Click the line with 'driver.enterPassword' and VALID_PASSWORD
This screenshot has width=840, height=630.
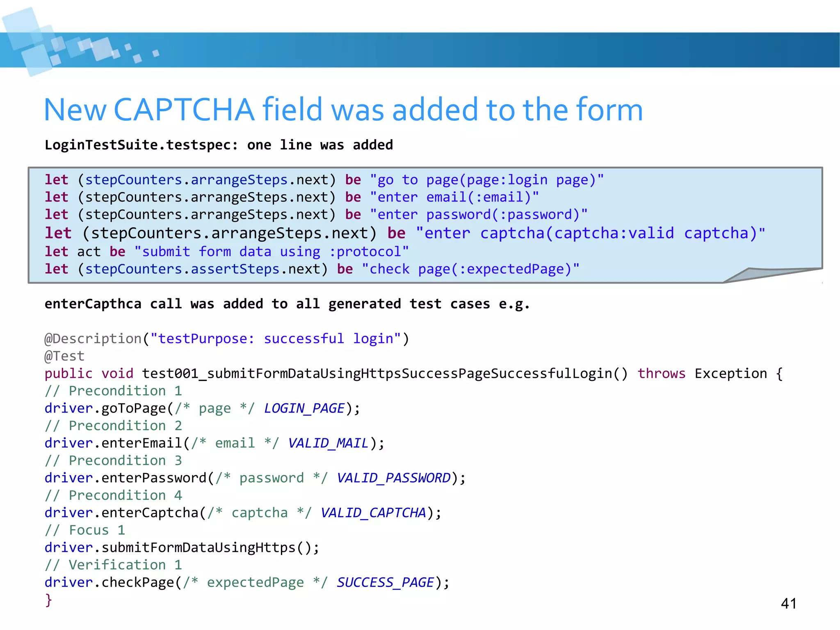pos(255,478)
